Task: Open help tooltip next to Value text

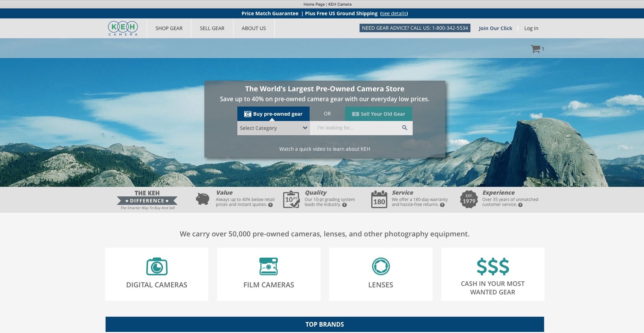Action: tap(271, 205)
